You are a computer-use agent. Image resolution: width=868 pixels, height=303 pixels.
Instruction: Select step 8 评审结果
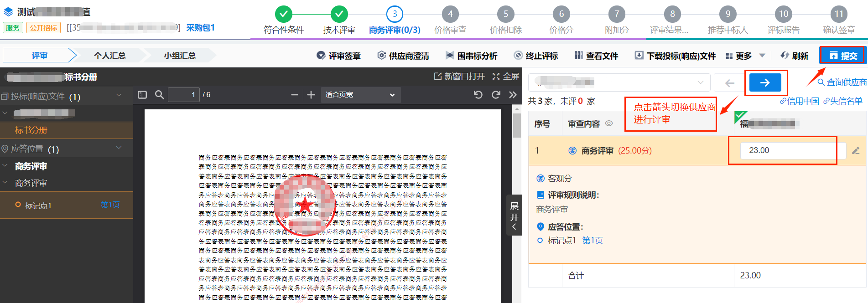click(669, 21)
